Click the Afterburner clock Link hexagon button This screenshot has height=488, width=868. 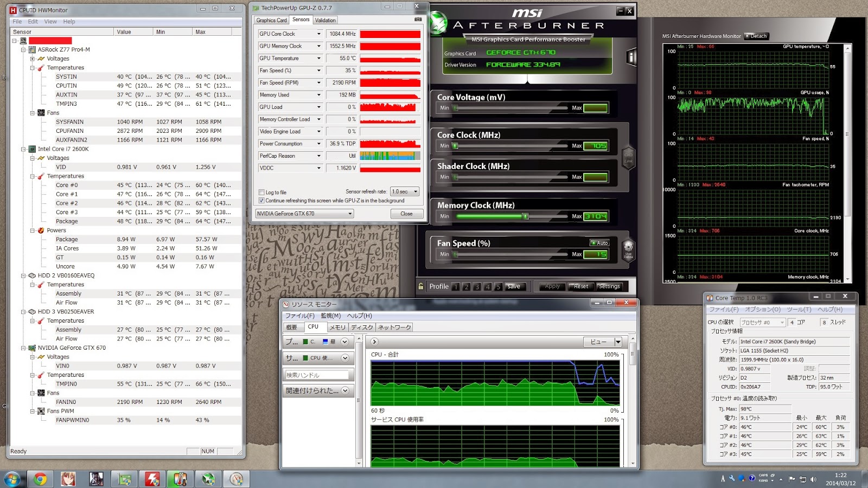[x=628, y=158]
